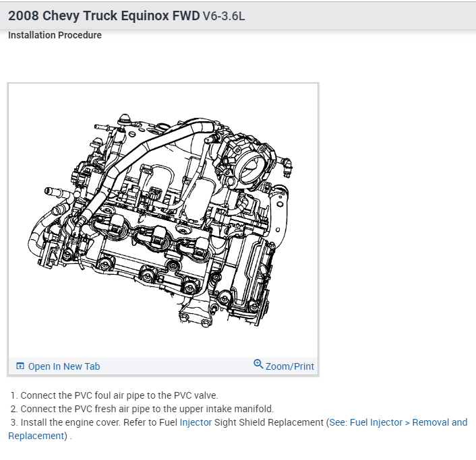Click the engine diagram image
This screenshot has width=476, height=460.
click(x=163, y=220)
